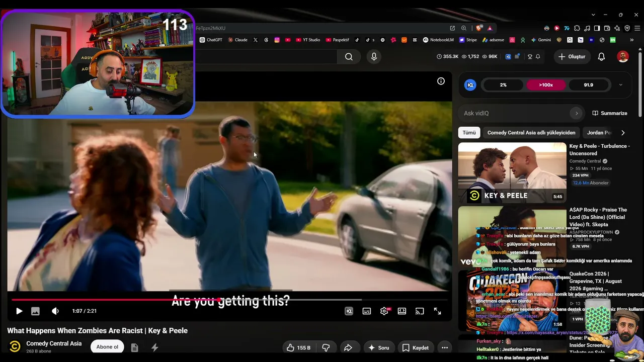Mute the video with the speaker icon
This screenshot has height=362, width=644.
(55, 311)
